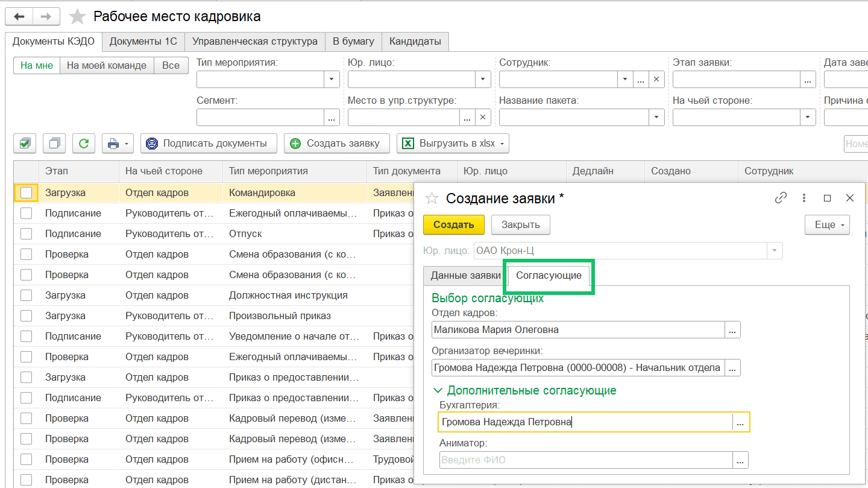Click the ellipsis button for Организатор вечеринки field
Viewport: 868px width, 488px height.
pos(732,367)
